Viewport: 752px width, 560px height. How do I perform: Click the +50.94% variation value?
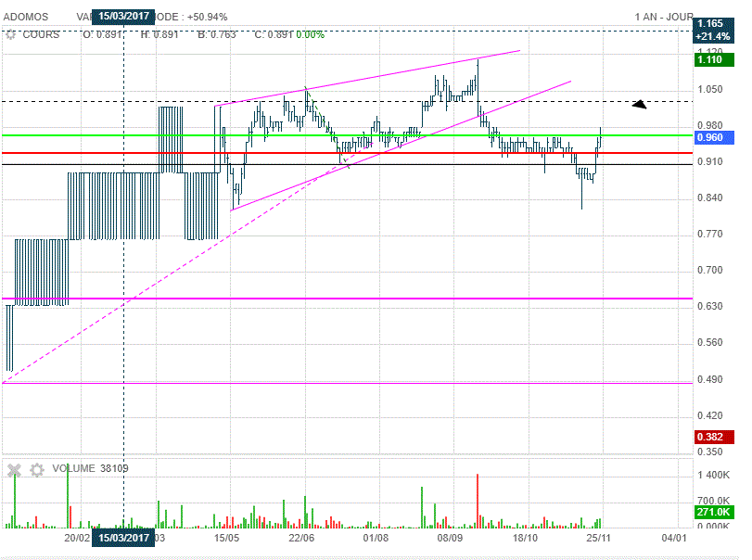click(207, 17)
